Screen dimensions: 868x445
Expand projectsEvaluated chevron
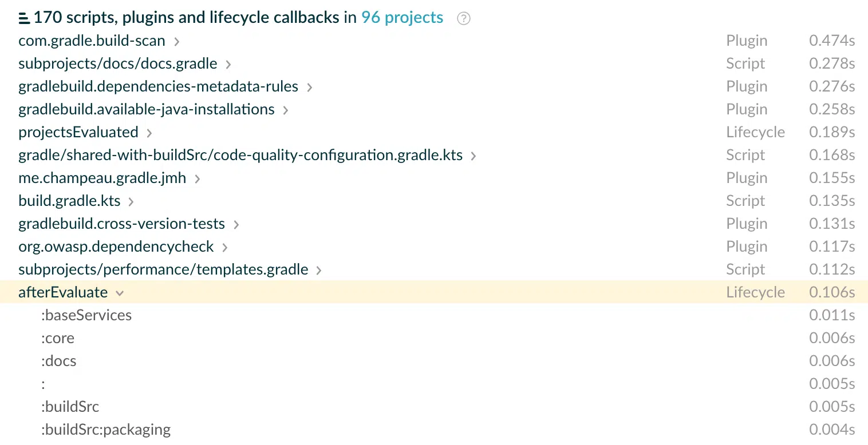click(149, 133)
